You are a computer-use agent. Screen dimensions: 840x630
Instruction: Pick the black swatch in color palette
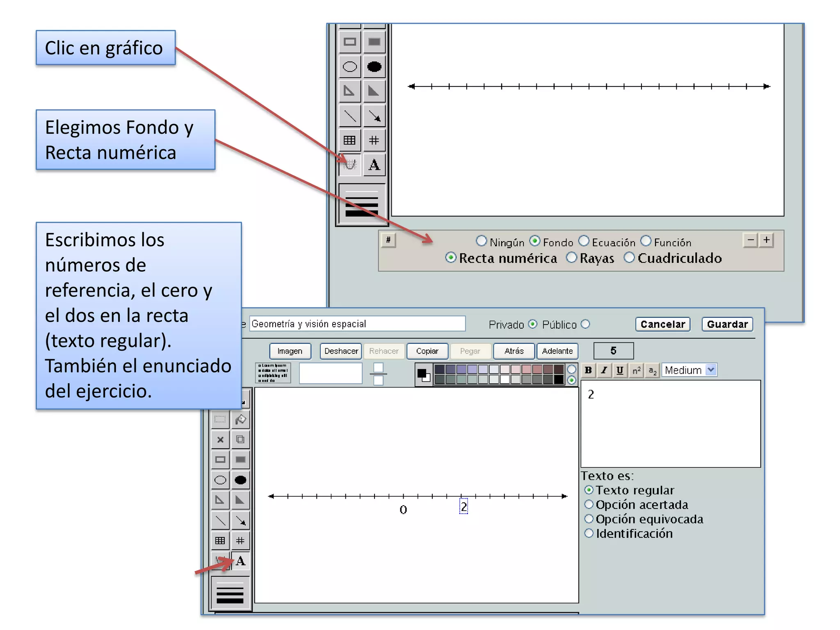coord(559,380)
